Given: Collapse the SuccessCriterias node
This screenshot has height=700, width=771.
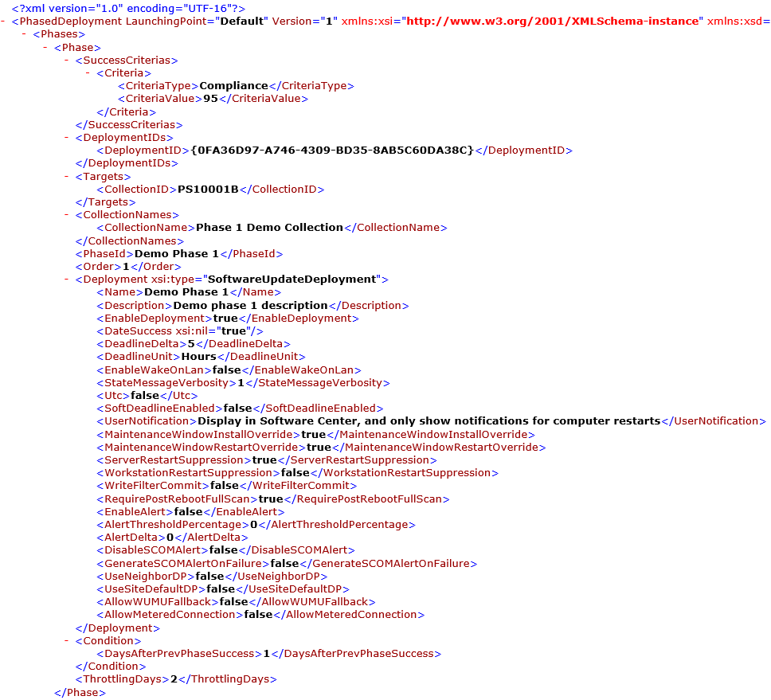Looking at the screenshot, I should [66, 60].
